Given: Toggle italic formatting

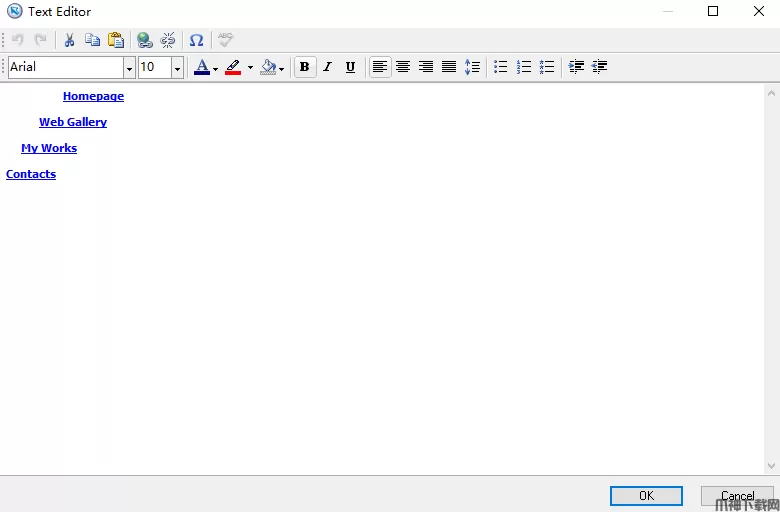Looking at the screenshot, I should (x=327, y=67).
